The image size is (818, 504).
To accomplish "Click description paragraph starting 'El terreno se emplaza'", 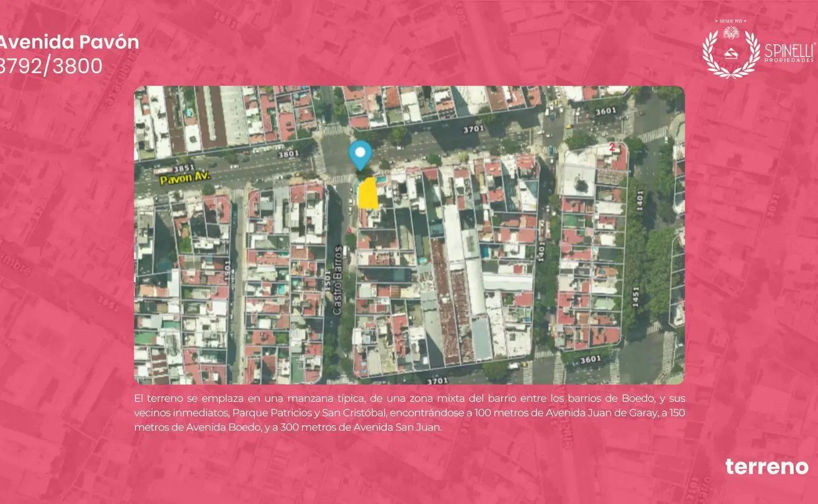I will (409, 413).
